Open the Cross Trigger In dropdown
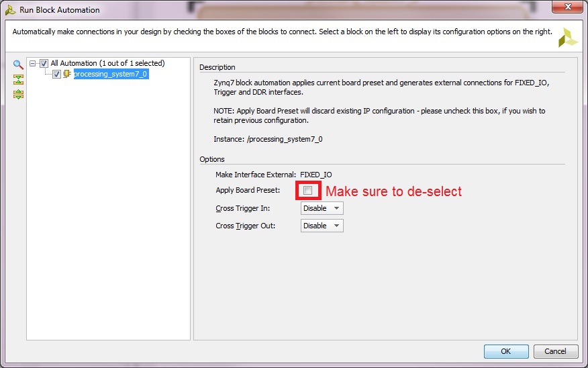 pos(322,208)
